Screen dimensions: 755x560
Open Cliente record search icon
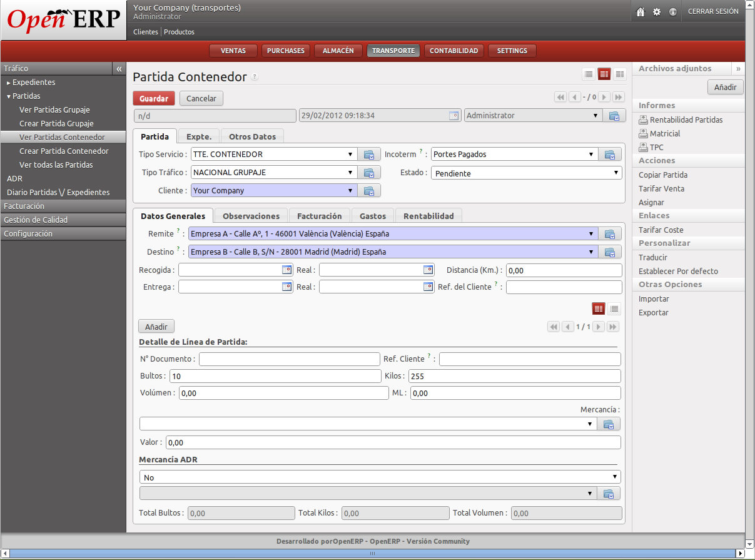pyautogui.click(x=369, y=191)
